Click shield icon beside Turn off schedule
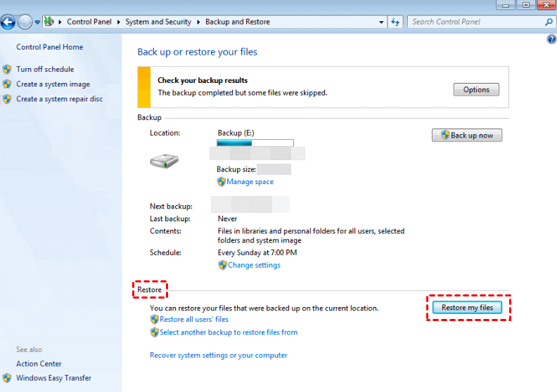This screenshot has height=392, width=557. [x=7, y=69]
